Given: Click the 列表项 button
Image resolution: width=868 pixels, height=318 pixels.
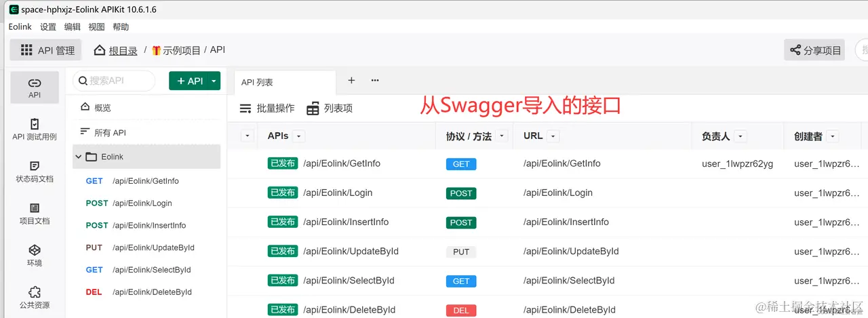Looking at the screenshot, I should coord(330,108).
